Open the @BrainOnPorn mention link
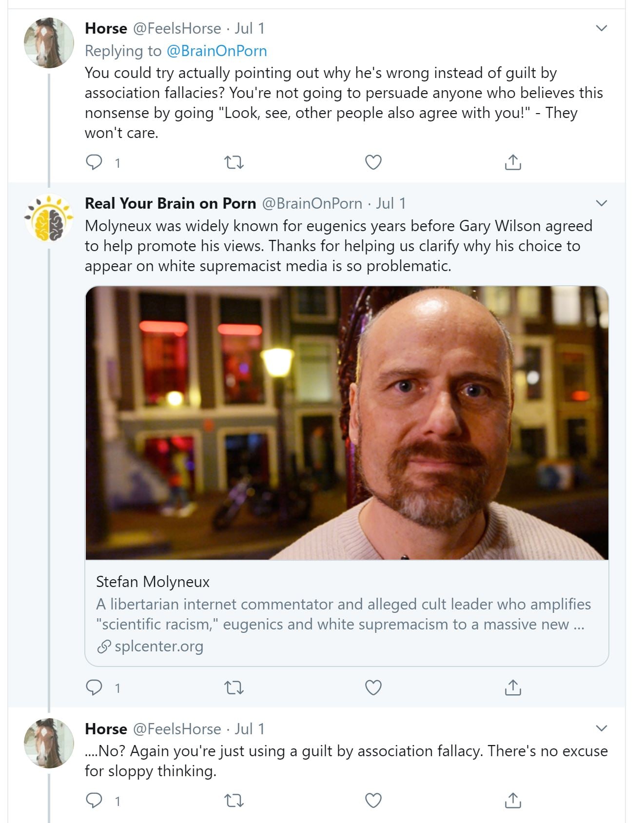Image resolution: width=644 pixels, height=823 pixels. pyautogui.click(x=216, y=51)
